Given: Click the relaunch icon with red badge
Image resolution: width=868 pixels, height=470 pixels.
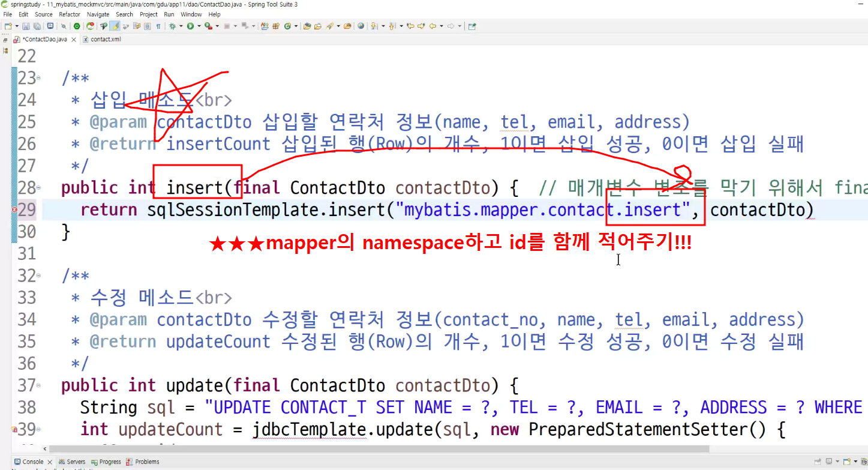Looking at the screenshot, I should coord(90,26).
